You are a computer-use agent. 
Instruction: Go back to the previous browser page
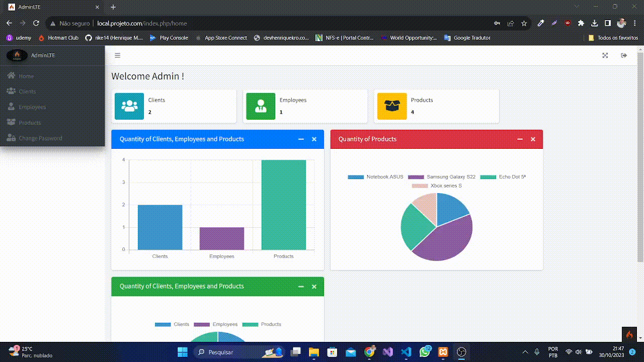tap(9, 23)
